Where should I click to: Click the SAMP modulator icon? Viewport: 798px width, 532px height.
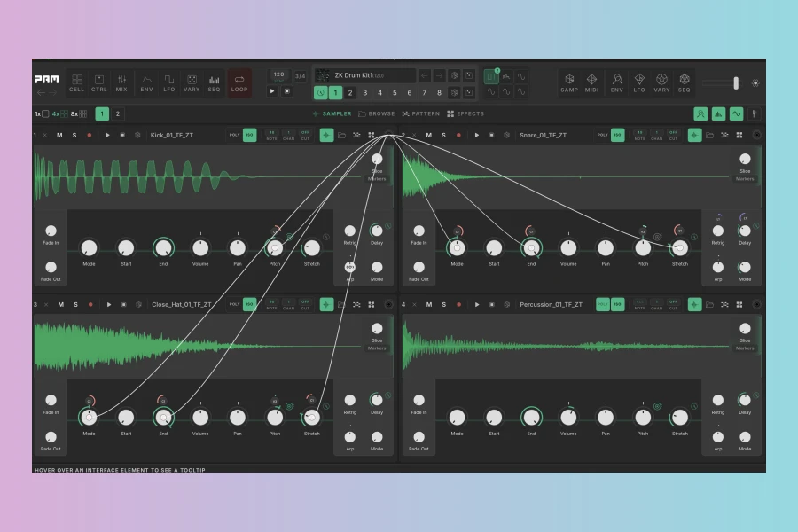(568, 82)
